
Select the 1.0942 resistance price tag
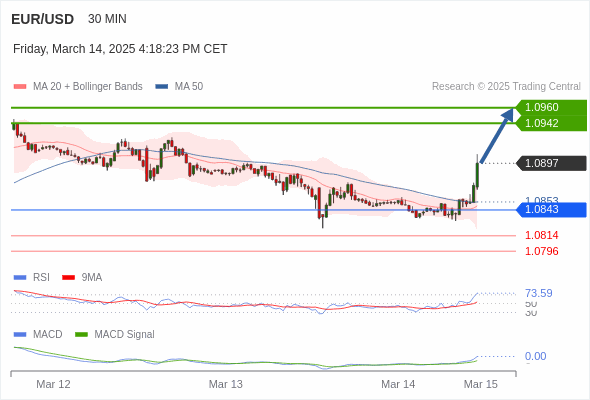(x=551, y=123)
